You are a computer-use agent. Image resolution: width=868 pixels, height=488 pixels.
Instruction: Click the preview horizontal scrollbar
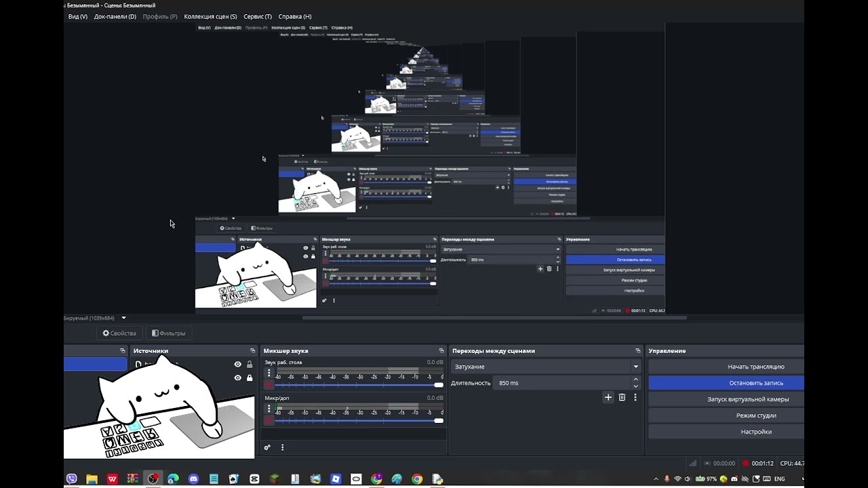[x=494, y=318]
